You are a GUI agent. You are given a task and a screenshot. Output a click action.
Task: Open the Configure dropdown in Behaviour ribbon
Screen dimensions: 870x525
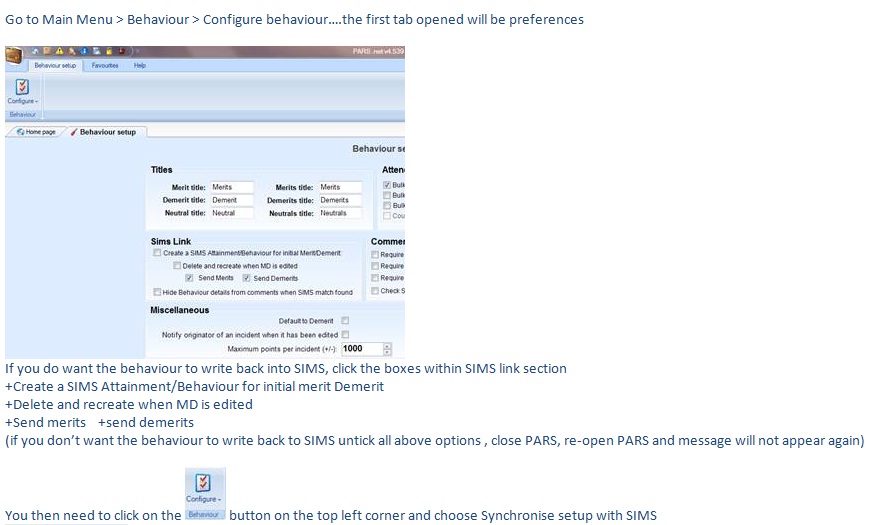click(x=23, y=101)
